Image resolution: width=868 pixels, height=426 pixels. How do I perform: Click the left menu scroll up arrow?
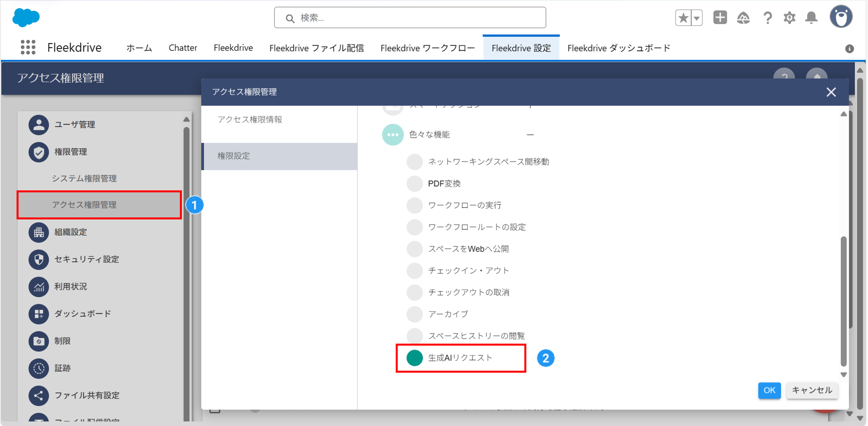point(186,119)
